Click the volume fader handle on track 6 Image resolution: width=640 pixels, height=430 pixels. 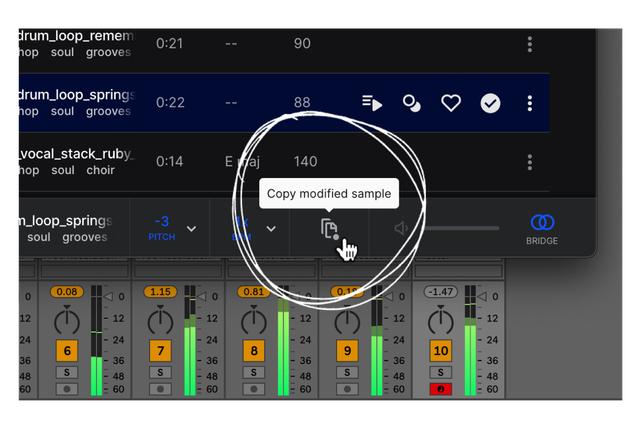pos(108,297)
